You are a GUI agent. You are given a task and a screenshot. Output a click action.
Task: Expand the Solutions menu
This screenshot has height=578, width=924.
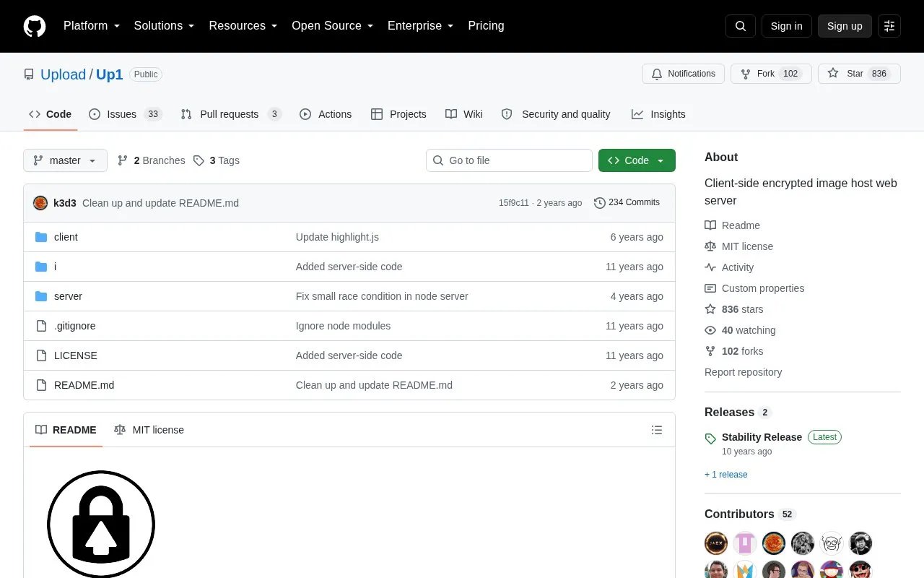click(165, 26)
